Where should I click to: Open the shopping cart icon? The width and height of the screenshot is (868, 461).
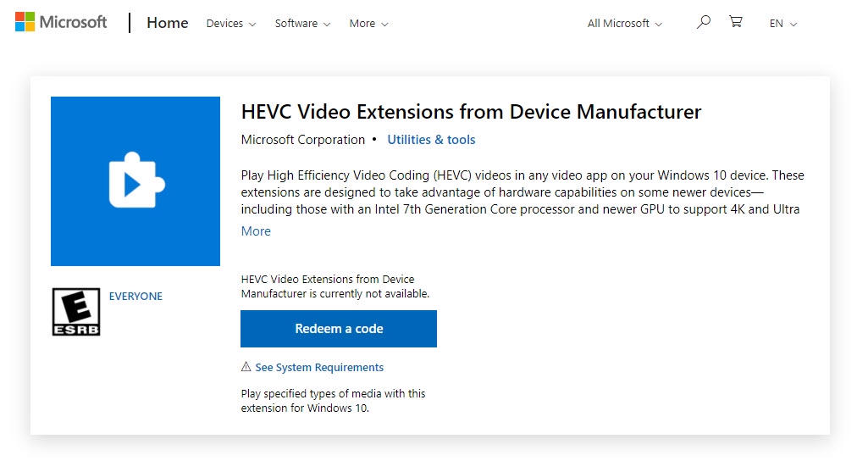pos(736,22)
